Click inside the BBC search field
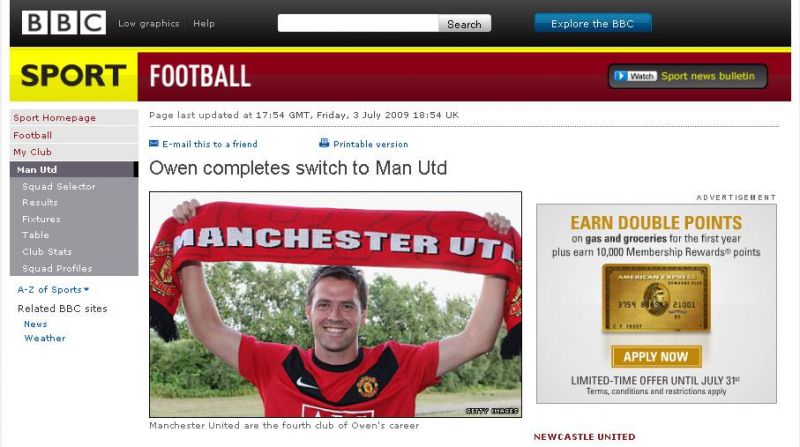Image resolution: width=800 pixels, height=447 pixels. tap(358, 23)
